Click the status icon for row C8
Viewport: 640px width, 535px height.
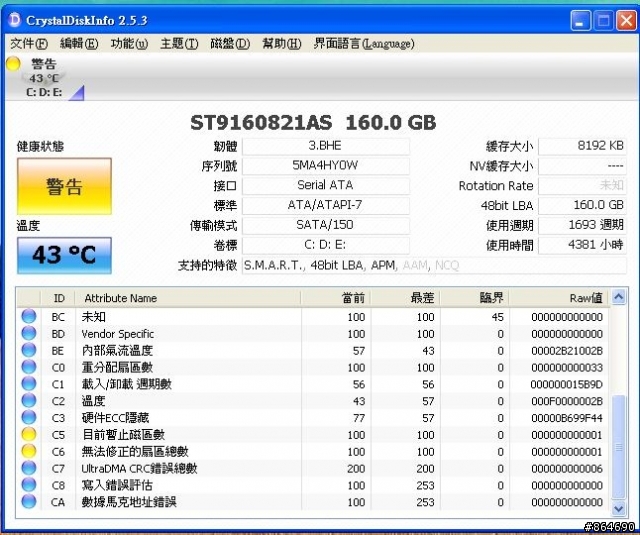pos(29,485)
